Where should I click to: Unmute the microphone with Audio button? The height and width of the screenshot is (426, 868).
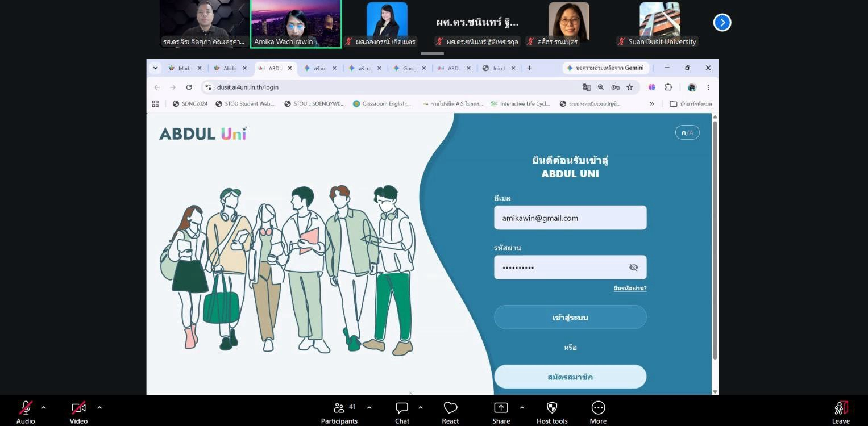(x=26, y=412)
